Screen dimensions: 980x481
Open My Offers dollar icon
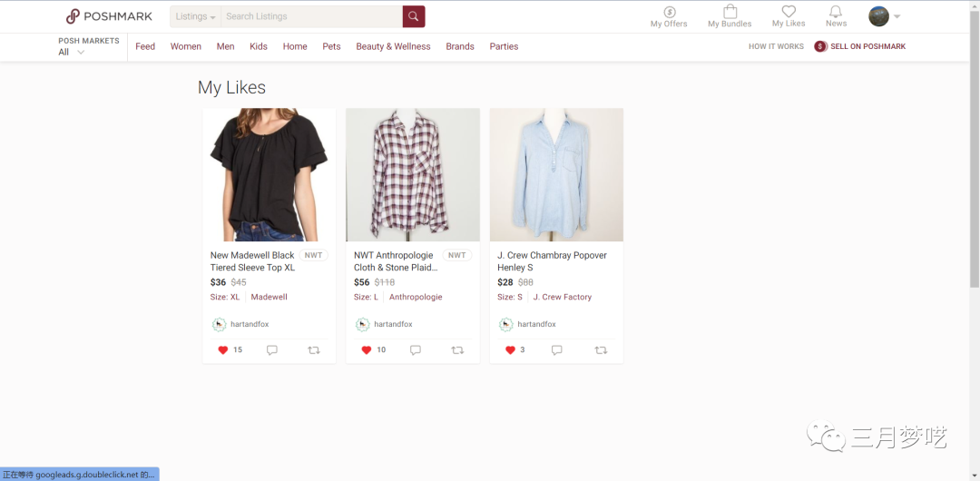pyautogui.click(x=670, y=12)
